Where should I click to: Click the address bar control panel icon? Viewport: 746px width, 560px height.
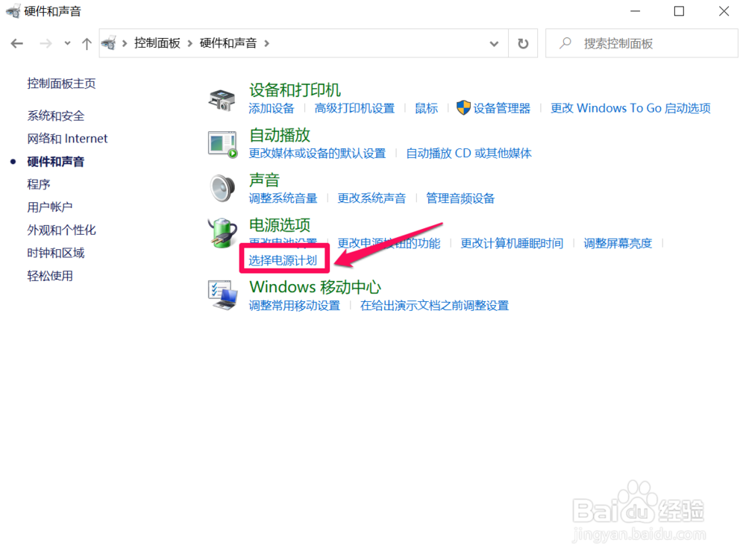tap(109, 43)
